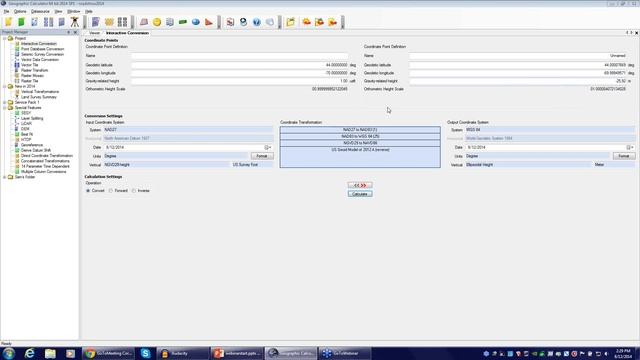Image resolution: width=640 pixels, height=360 pixels.
Task: Open Vertical Transformations tree item
Action: 40,92
